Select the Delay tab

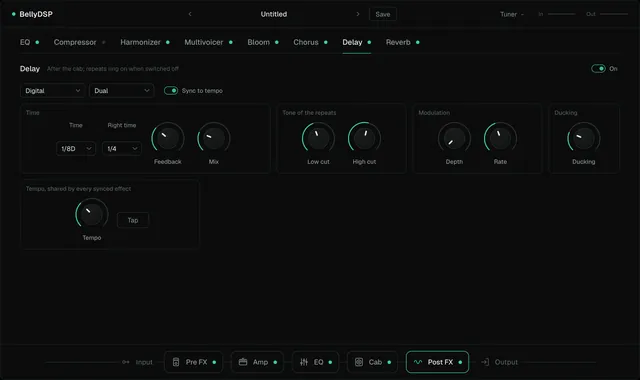(x=352, y=42)
